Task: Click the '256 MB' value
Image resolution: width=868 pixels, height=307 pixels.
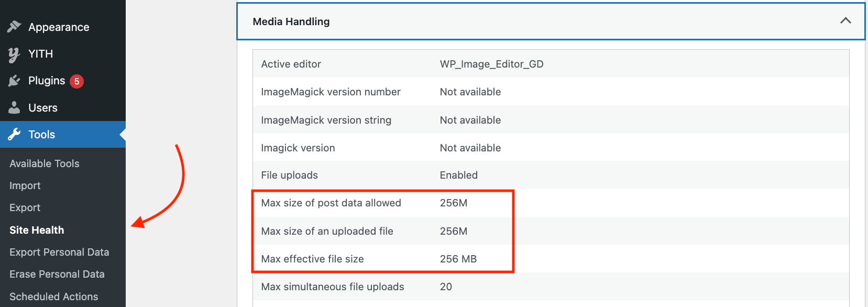Action: pyautogui.click(x=458, y=259)
